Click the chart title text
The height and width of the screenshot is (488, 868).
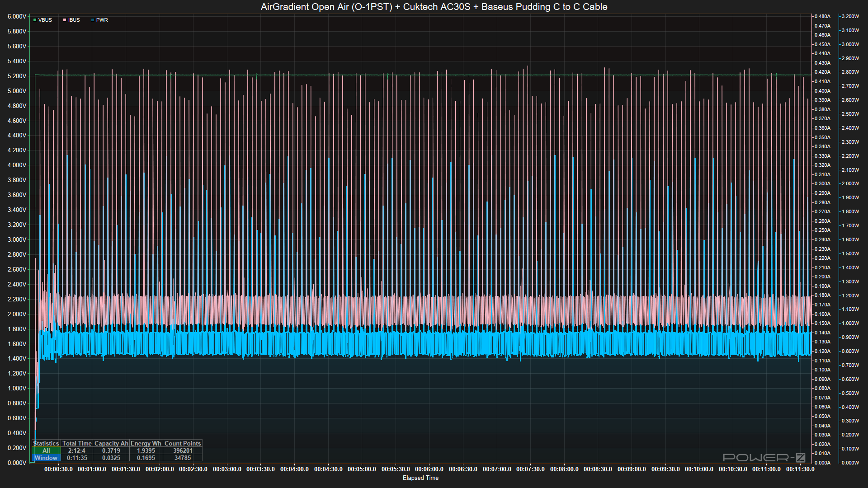click(434, 7)
